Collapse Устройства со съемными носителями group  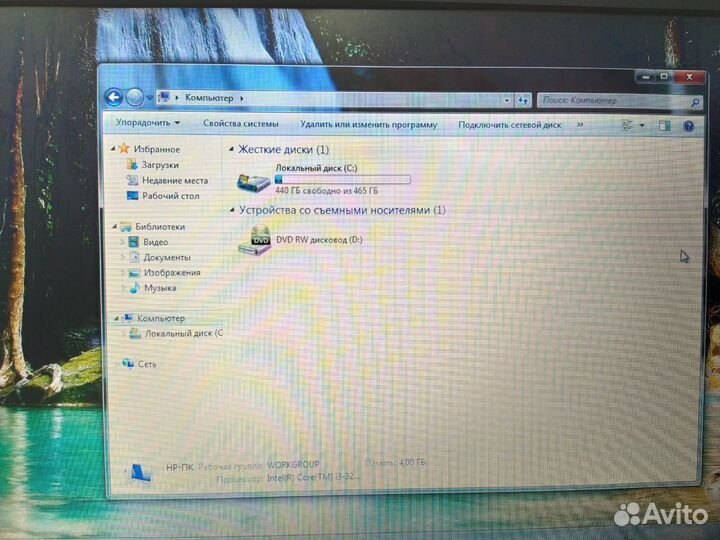coord(232,210)
